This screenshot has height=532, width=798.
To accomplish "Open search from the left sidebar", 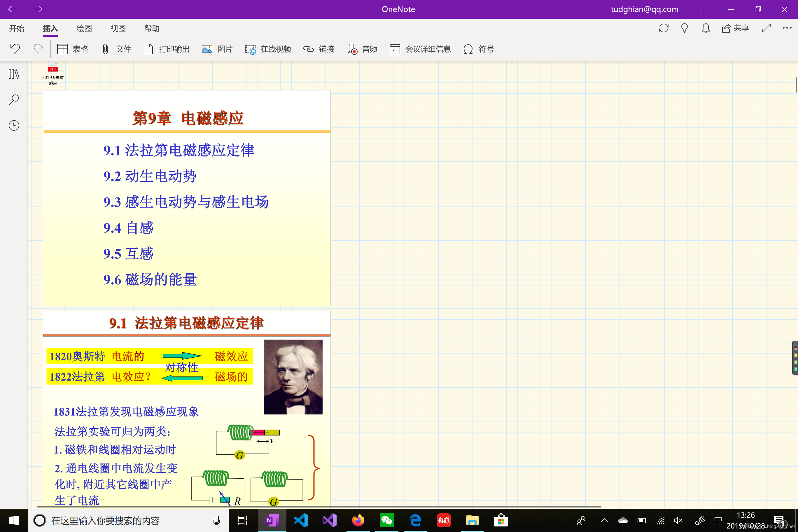I will point(14,99).
